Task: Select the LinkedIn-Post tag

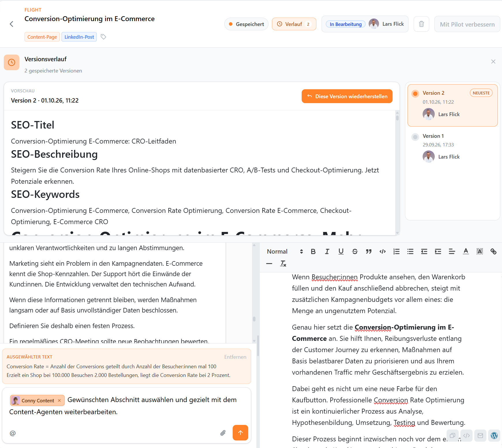Action: pyautogui.click(x=79, y=37)
